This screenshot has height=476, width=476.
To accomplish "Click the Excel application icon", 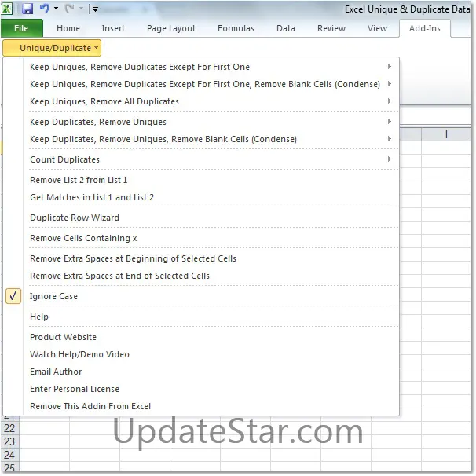I will tap(7, 9).
